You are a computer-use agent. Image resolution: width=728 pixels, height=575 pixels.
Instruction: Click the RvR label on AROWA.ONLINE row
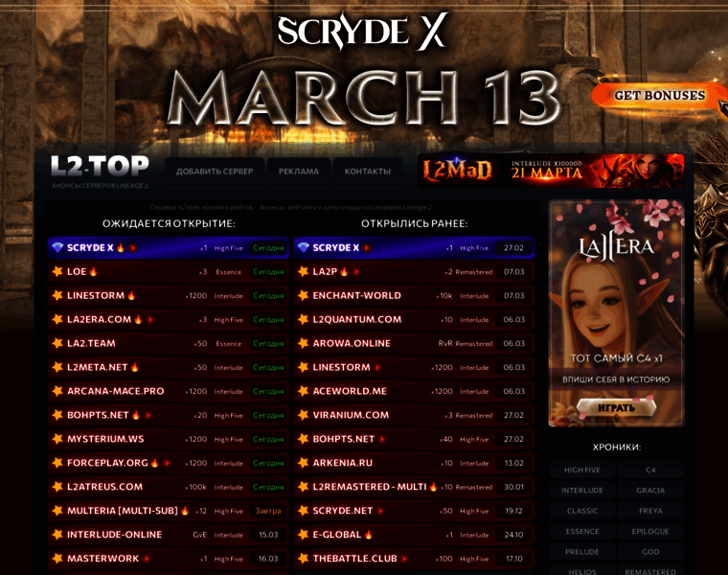pyautogui.click(x=445, y=343)
